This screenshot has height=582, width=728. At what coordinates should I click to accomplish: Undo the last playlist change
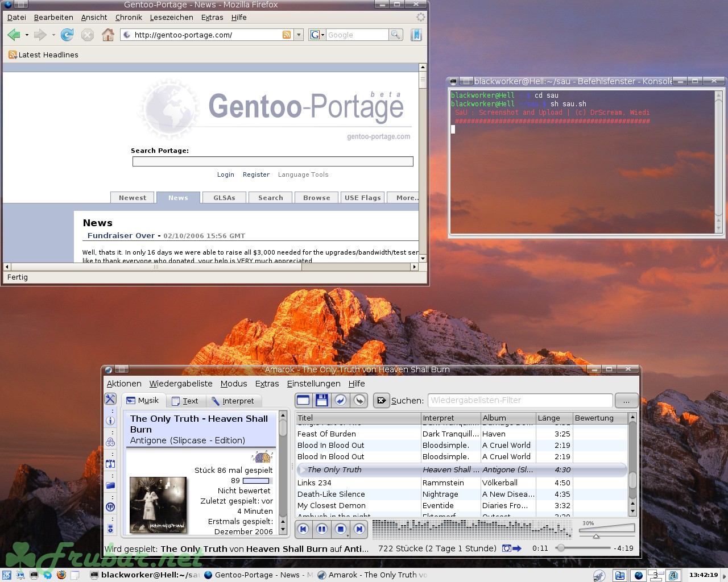341,400
